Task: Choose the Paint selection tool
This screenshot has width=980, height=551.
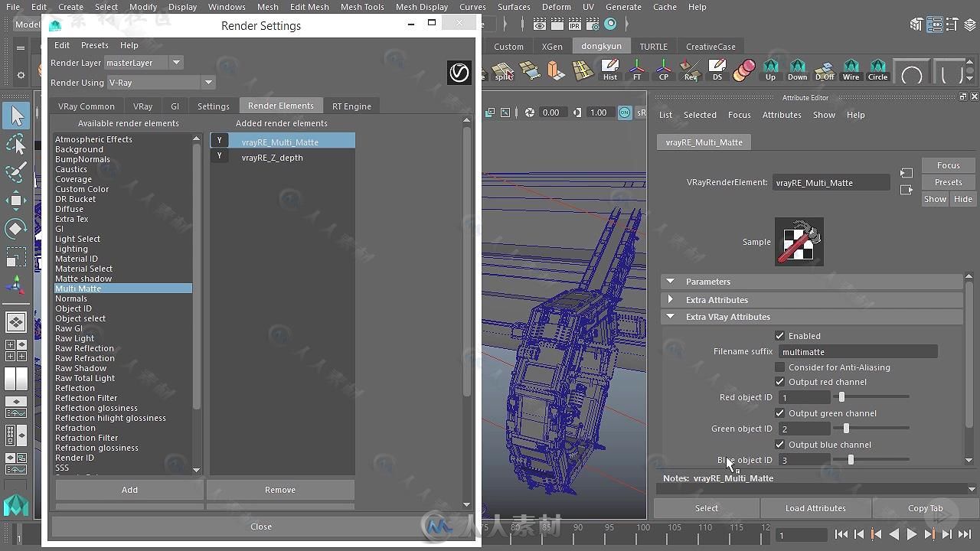Action: point(16,173)
